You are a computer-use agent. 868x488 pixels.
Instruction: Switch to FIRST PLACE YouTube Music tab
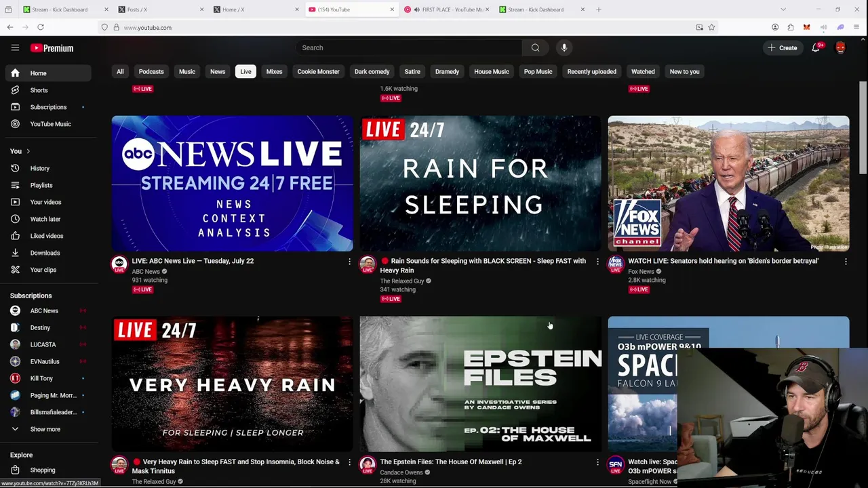pos(448,9)
